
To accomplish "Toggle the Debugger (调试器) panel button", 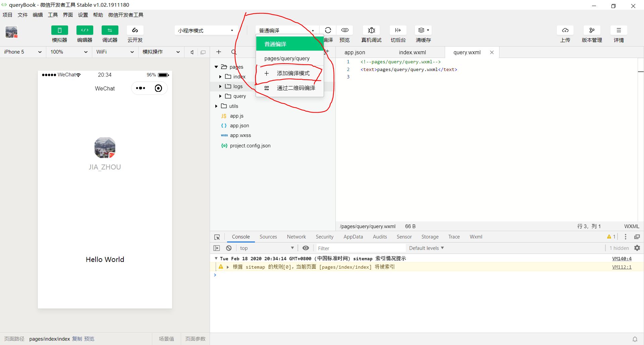I will point(110,30).
